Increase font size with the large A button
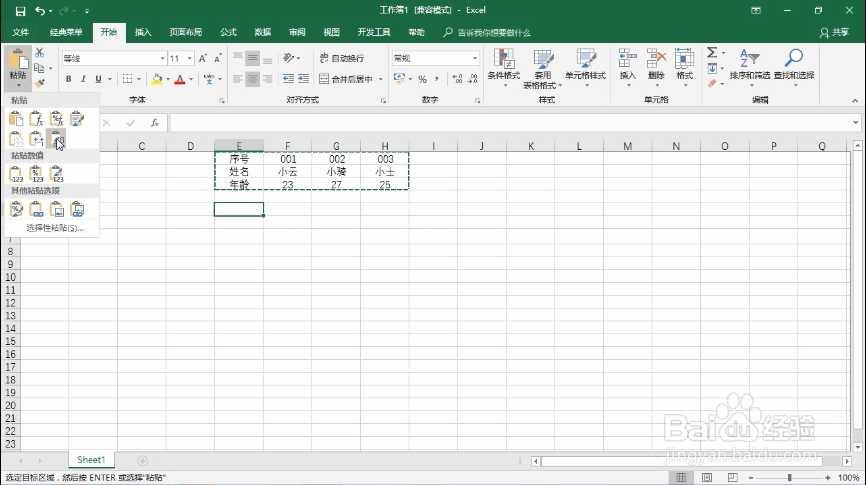This screenshot has width=866, height=485. pos(203,58)
